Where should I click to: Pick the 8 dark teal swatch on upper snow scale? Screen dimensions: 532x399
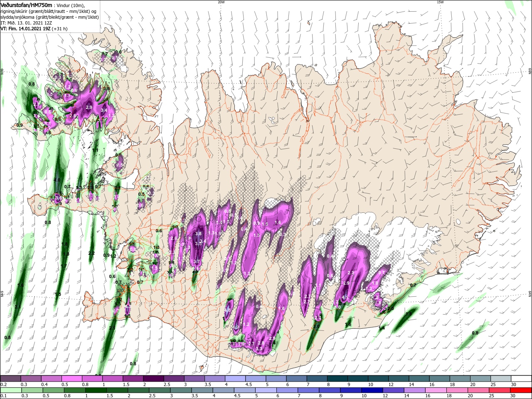pyautogui.click(x=337, y=379)
